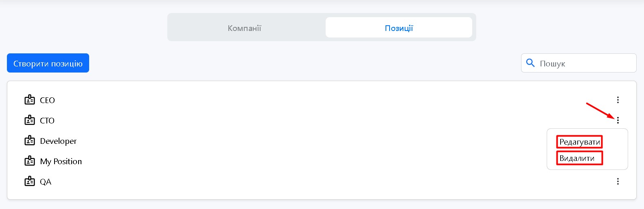Choose Редагувати from the context menu

pos(579,142)
